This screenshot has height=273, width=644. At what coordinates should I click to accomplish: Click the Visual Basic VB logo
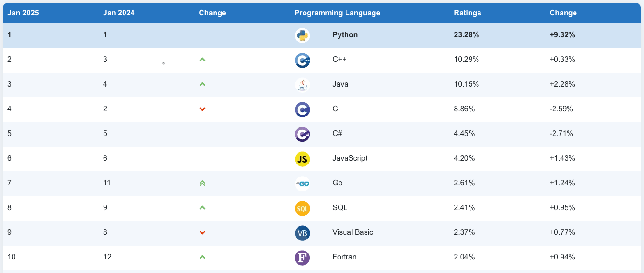click(x=302, y=233)
